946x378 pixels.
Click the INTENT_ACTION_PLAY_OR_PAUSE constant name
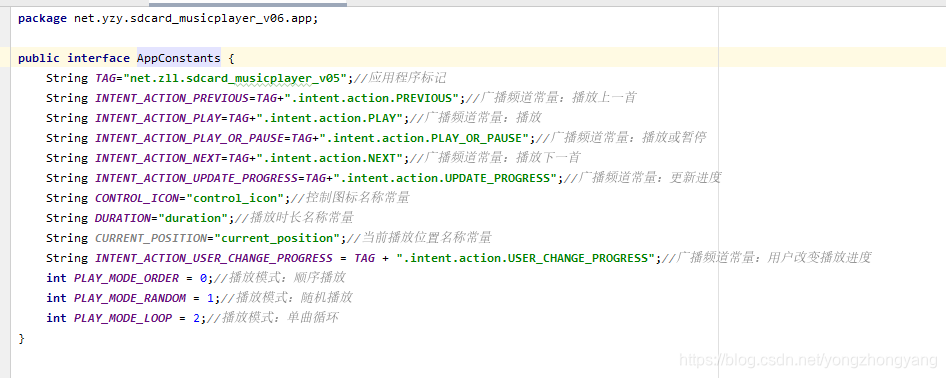click(x=189, y=138)
